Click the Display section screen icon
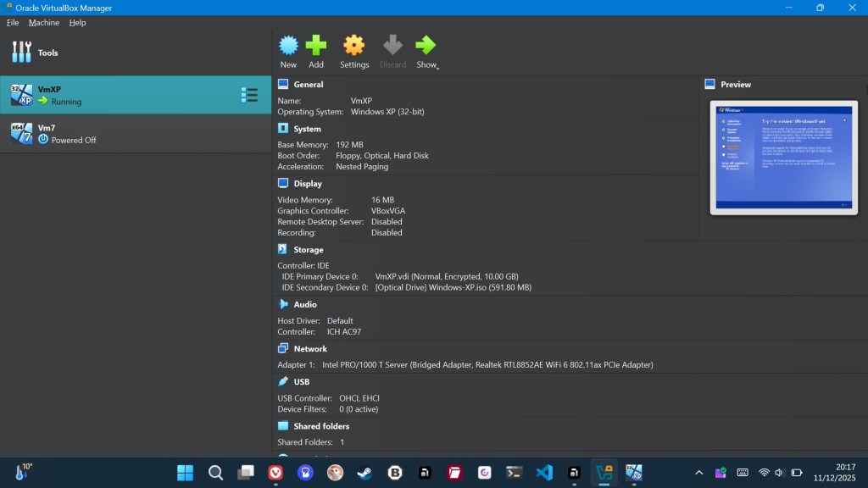This screenshot has width=868, height=488. 283,183
